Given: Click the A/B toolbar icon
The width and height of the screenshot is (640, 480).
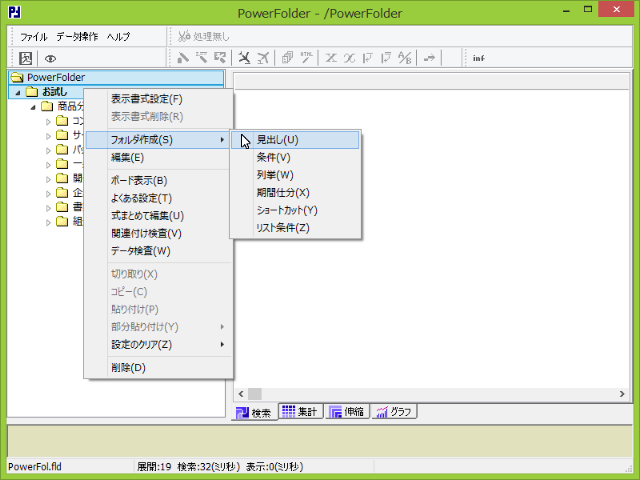Looking at the screenshot, I should point(404,58).
